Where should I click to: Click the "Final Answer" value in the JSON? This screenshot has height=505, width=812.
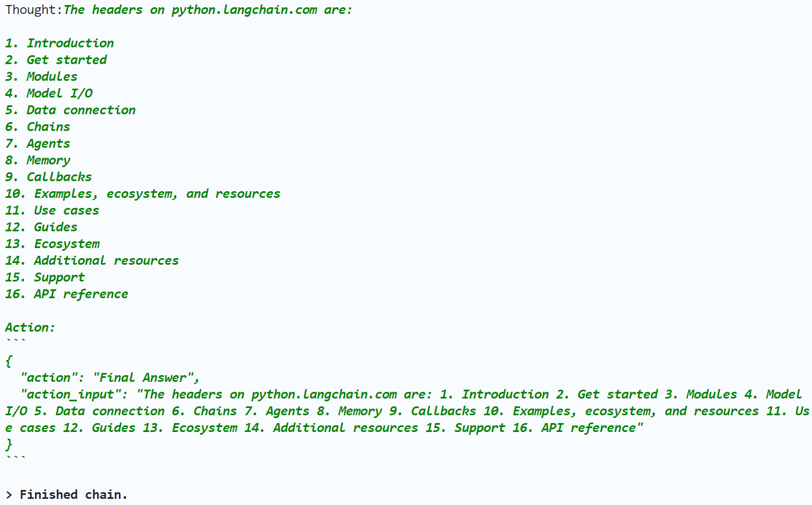click(147, 378)
